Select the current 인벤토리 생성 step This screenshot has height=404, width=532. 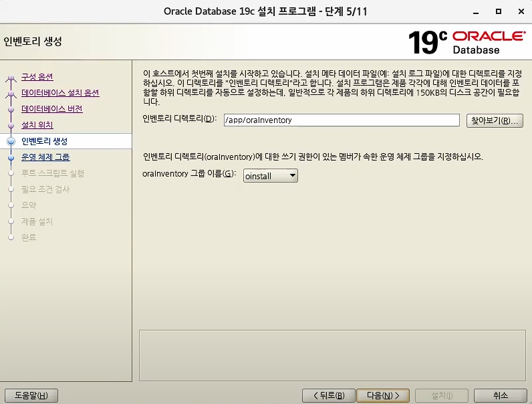(x=45, y=141)
